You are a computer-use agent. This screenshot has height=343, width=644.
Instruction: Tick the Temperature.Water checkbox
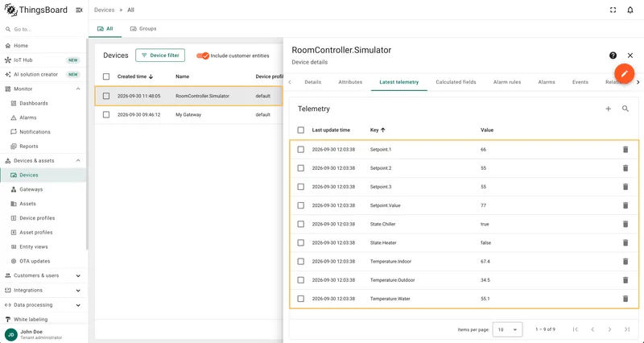[300, 299]
